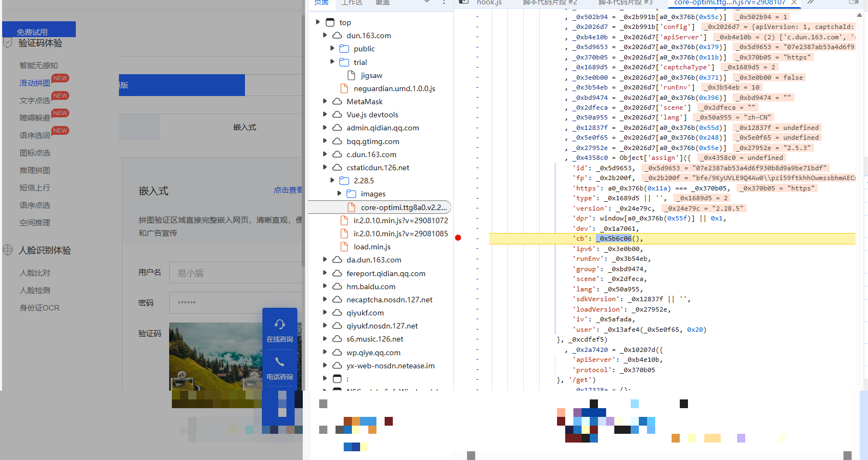Screen dimensions: 868x460
Task: Open the 脚本代码片段 #3 tab
Action: coord(625,3)
